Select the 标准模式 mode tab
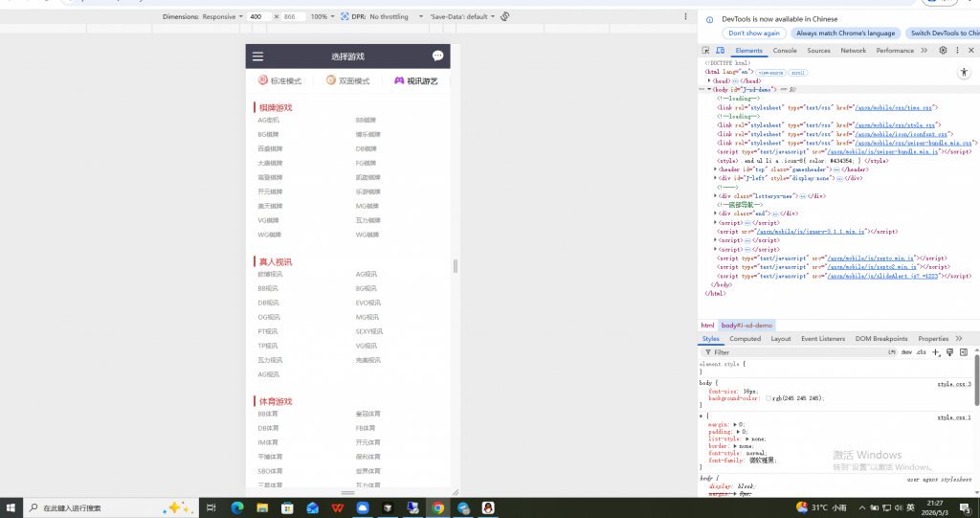Viewport: 980px width, 518px height. [x=280, y=80]
